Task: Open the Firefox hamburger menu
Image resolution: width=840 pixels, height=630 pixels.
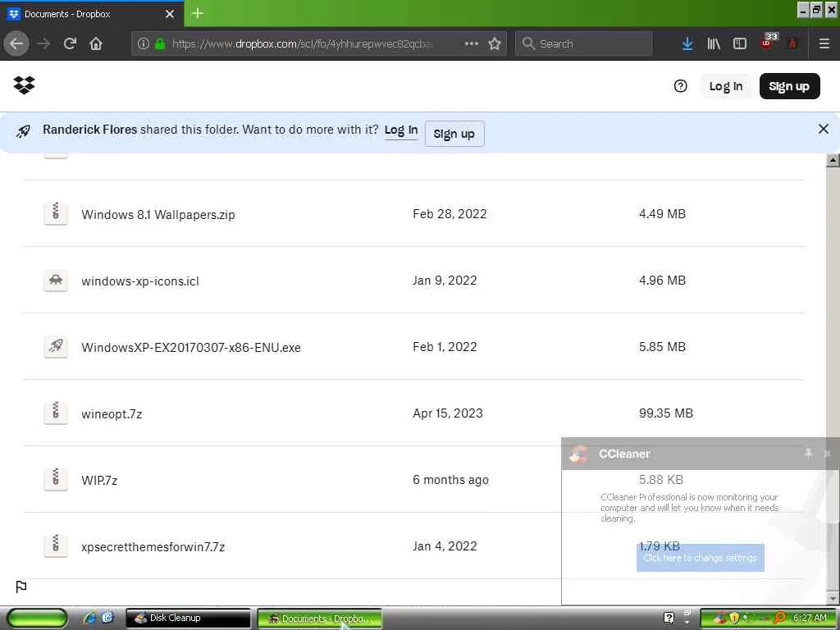Action: click(x=824, y=43)
